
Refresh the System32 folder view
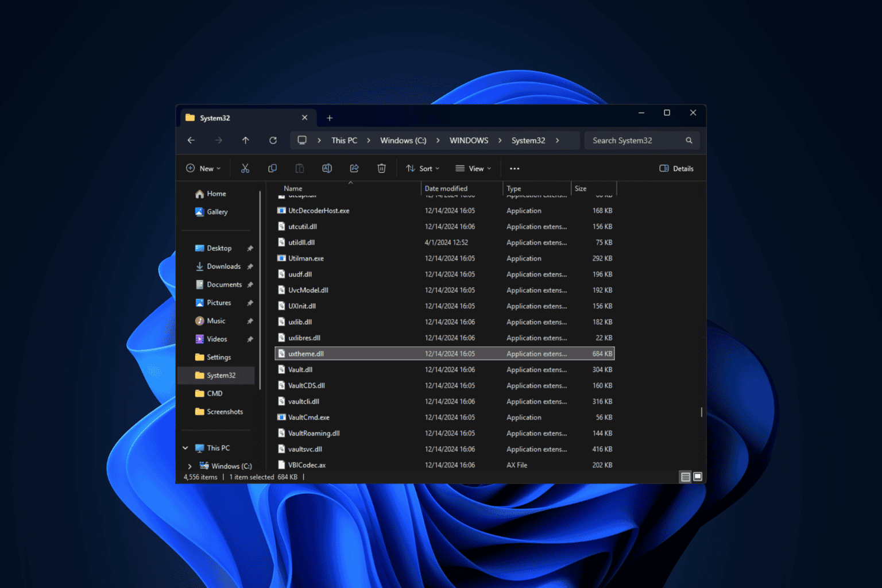click(x=273, y=140)
